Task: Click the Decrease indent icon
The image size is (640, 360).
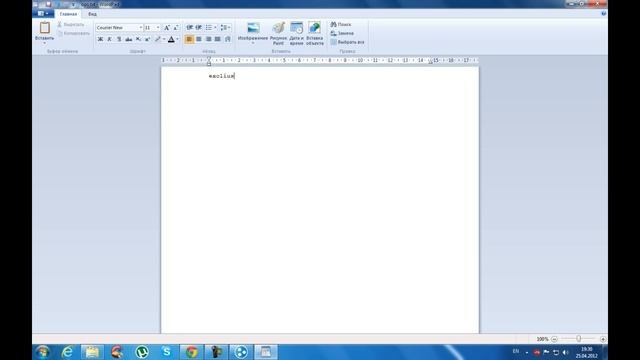Action: tap(189, 27)
